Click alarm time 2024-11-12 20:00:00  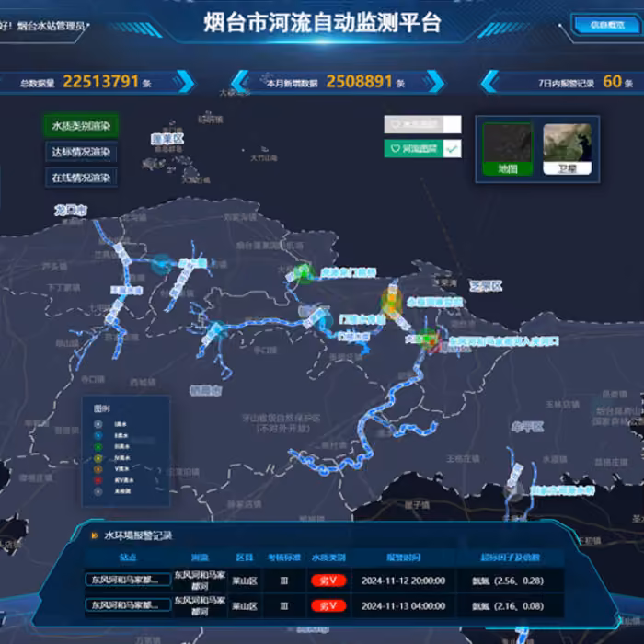point(403,581)
